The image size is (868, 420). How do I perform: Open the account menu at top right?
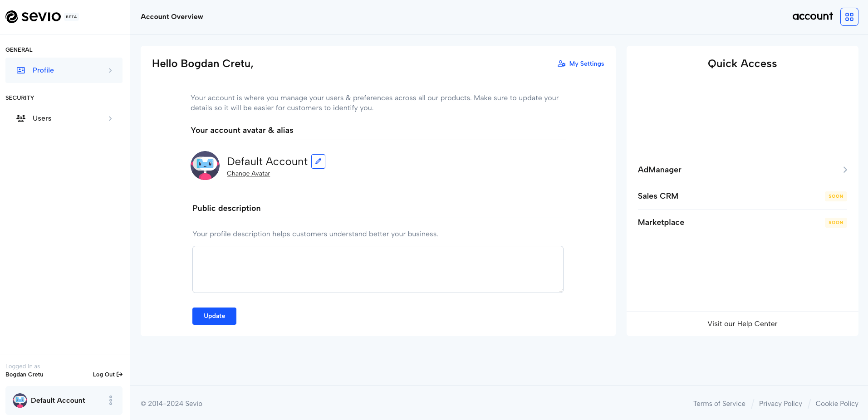(x=813, y=16)
